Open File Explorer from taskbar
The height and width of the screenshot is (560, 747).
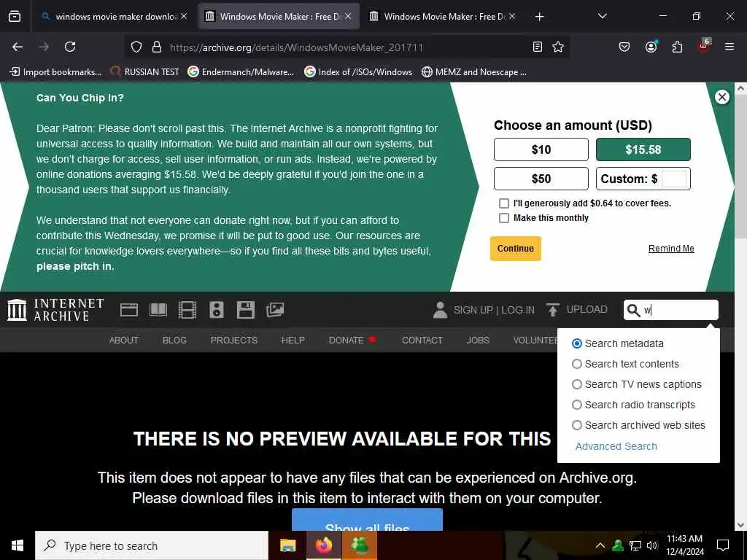click(x=287, y=545)
